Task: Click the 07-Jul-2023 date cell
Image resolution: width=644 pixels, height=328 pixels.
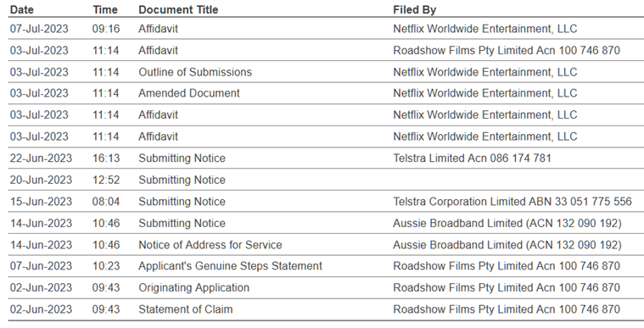Action: [39, 29]
